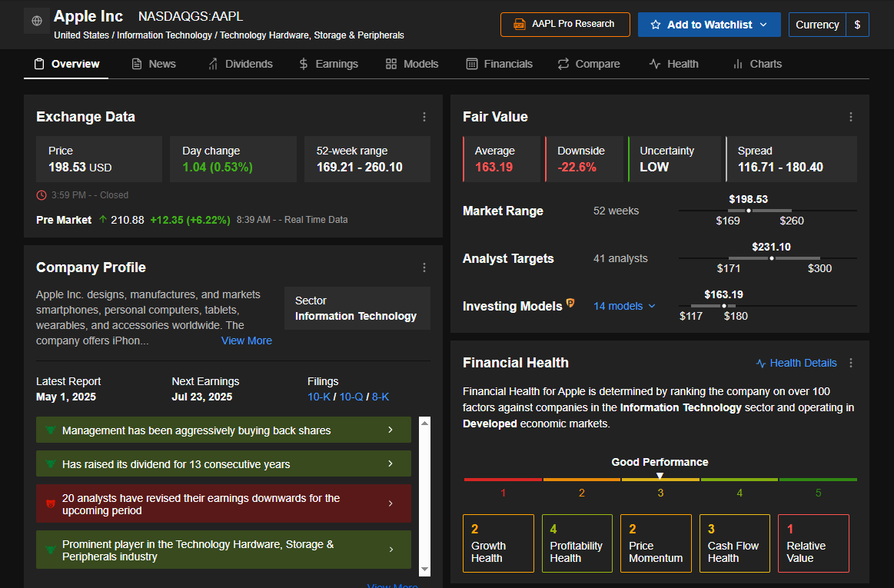Open the 10-Q filing link
This screenshot has height=588, width=894.
351,397
